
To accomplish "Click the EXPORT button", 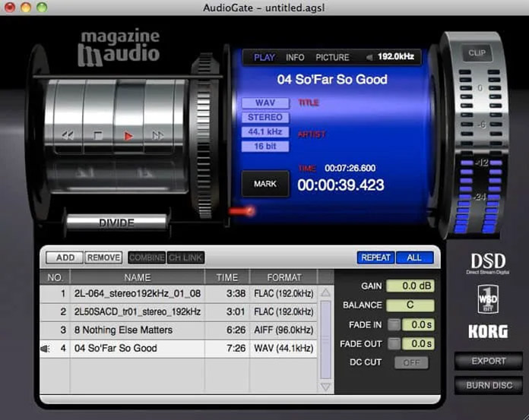I will click(x=488, y=362).
